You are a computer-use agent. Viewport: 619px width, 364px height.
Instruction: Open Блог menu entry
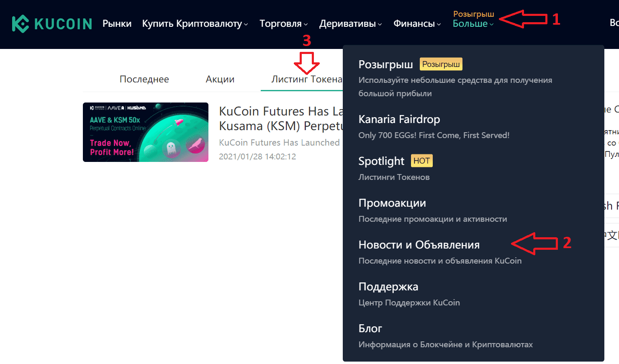[x=370, y=328]
